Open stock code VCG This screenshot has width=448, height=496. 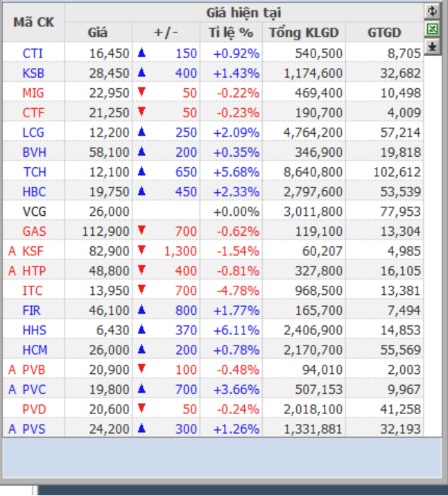point(34,212)
